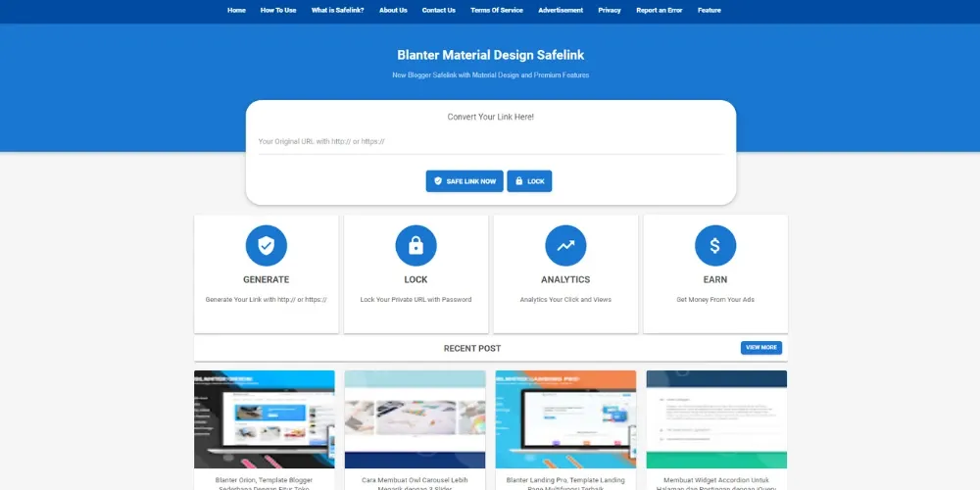Click the Blanter Material Design Safelink title
This screenshot has width=980, height=490.
[491, 55]
